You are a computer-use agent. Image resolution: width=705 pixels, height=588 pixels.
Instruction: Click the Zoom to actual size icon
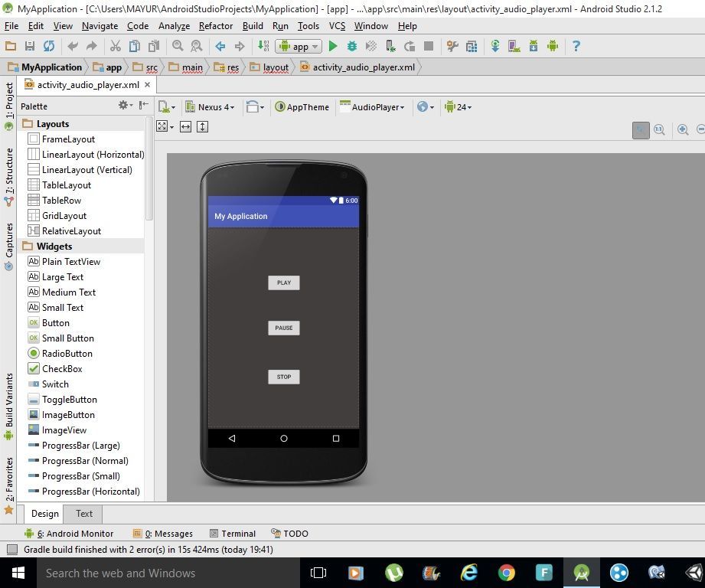point(659,130)
